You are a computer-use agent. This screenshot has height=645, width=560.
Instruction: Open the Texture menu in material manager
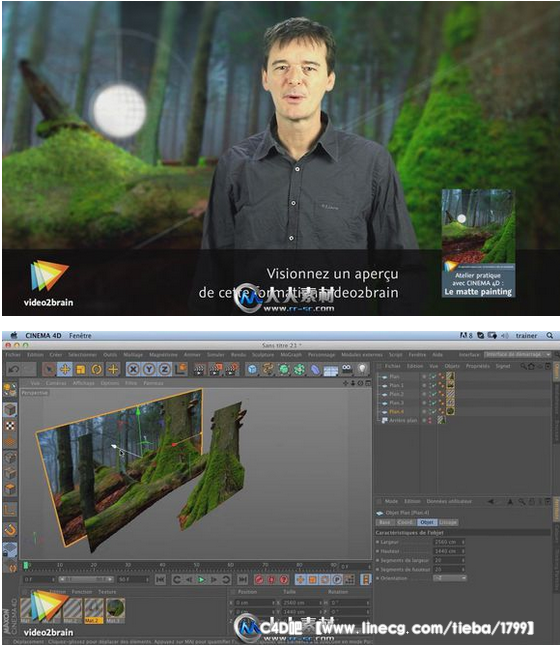tap(107, 592)
